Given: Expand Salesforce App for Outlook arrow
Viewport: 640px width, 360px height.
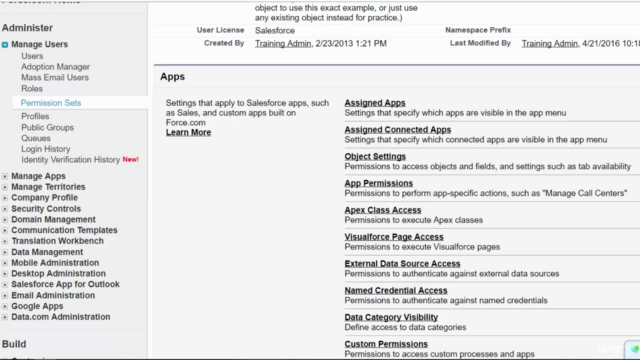Looking at the screenshot, I should [x=5, y=284].
